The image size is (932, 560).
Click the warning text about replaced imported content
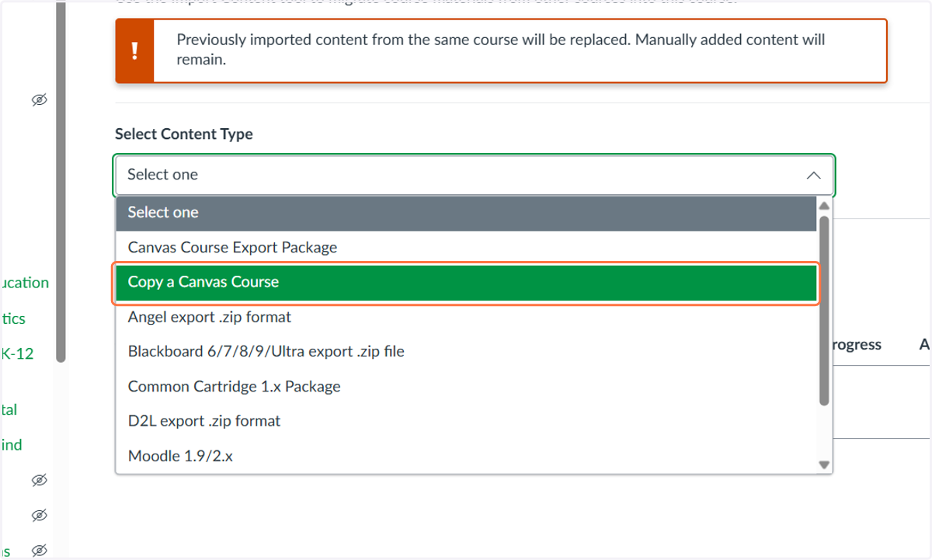click(501, 50)
